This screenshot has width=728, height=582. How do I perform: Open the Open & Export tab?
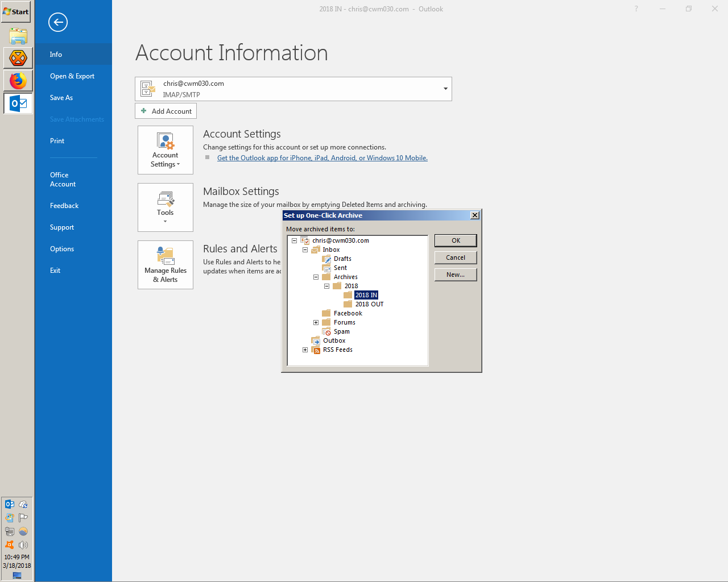73,76
